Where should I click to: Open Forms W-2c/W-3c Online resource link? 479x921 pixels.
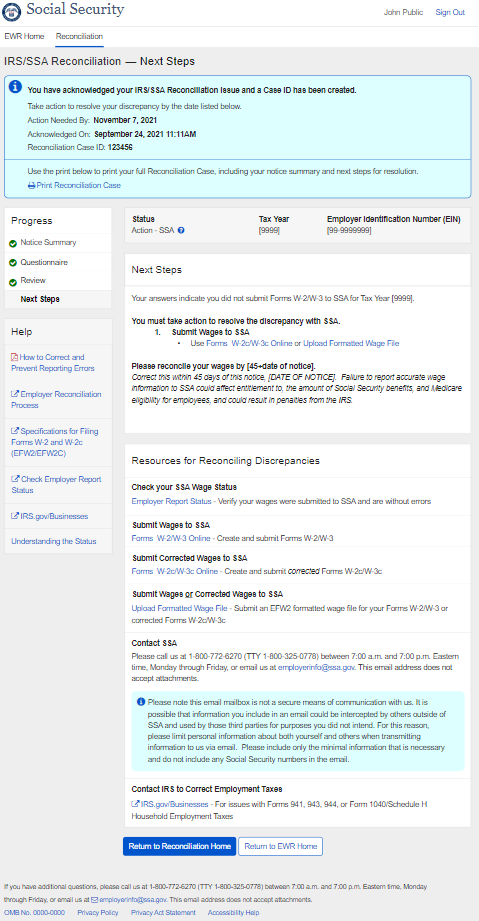[176, 571]
